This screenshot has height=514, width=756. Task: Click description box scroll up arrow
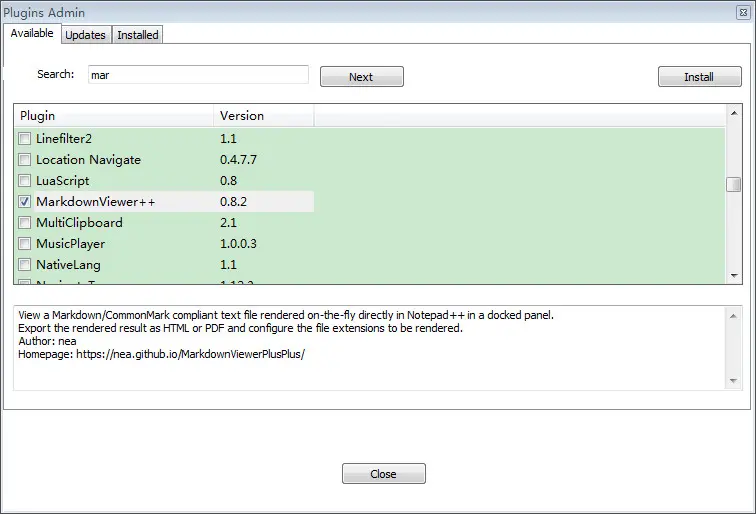point(733,316)
